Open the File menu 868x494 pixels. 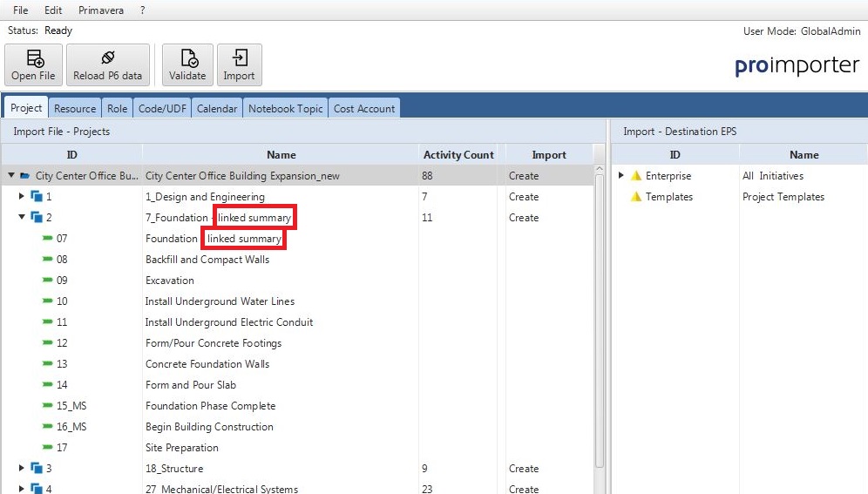pyautogui.click(x=21, y=10)
